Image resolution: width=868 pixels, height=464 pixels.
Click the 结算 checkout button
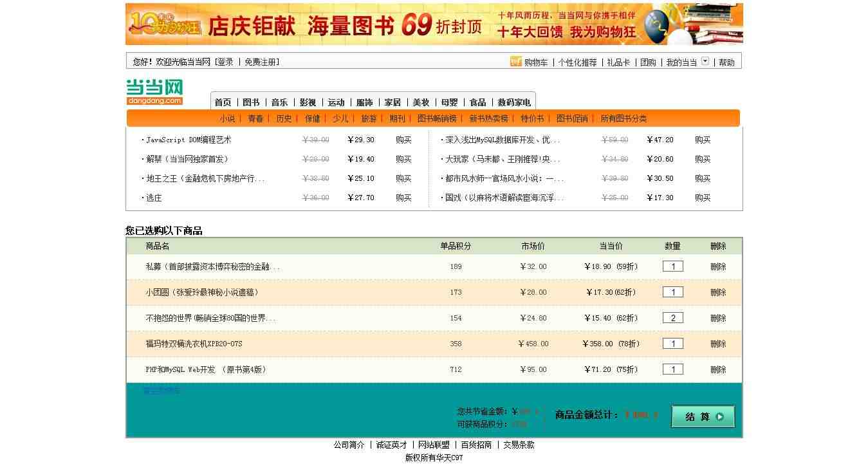click(x=703, y=416)
